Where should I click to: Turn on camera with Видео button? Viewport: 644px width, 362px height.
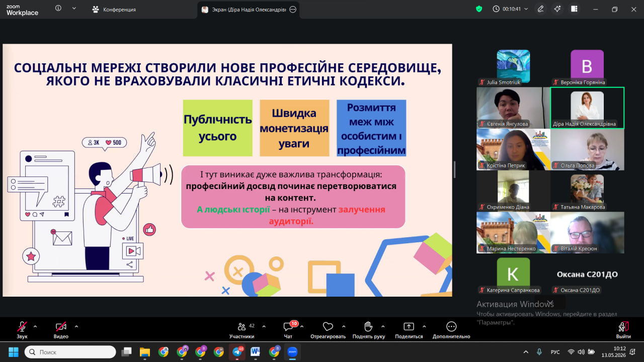tap(61, 330)
